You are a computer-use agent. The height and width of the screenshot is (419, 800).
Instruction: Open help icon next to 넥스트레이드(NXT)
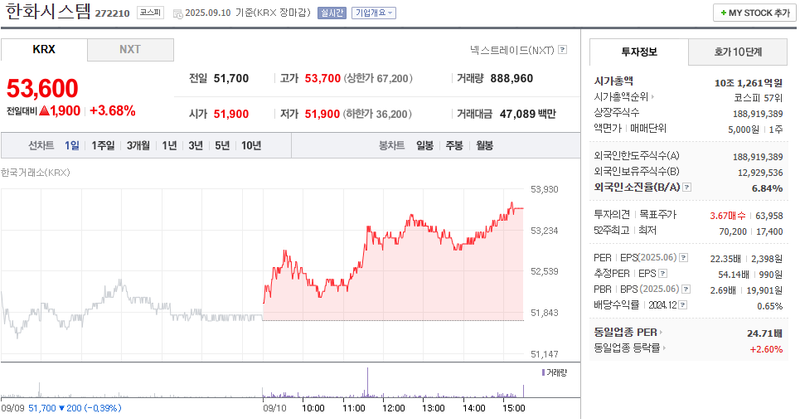[563, 50]
